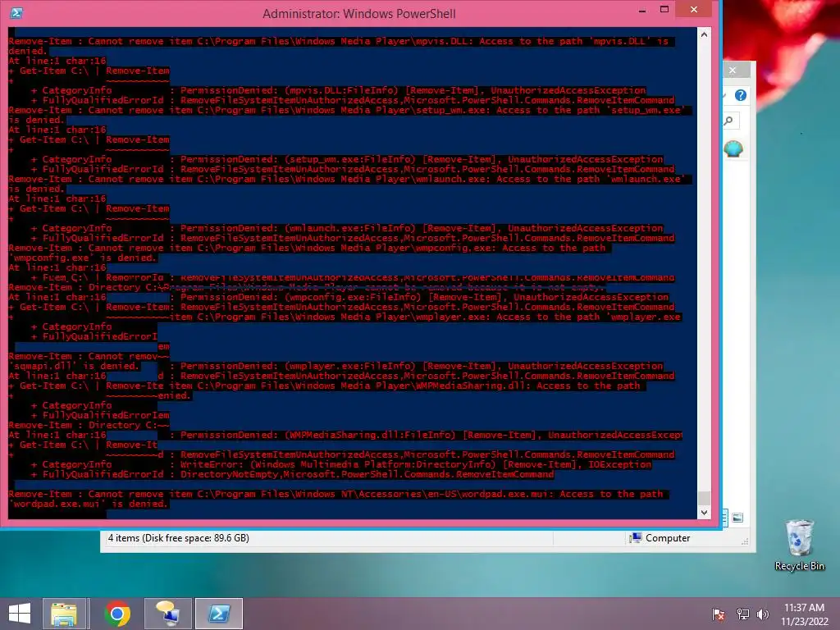Click the 'Computer' label in Explorer status bar
The height and width of the screenshot is (630, 840).
coord(668,538)
